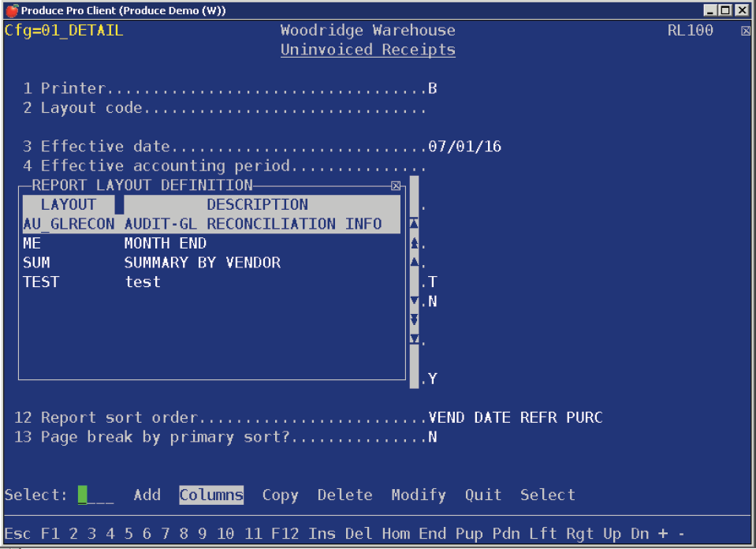This screenshot has width=756, height=549.
Task: Click the LAYOUT column header
Action: pyautogui.click(x=69, y=204)
